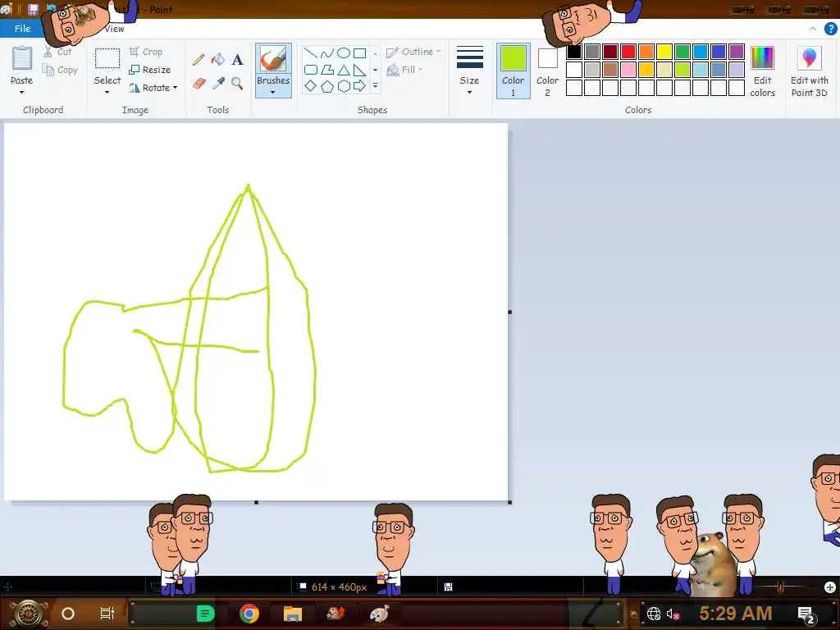Viewport: 840px width, 630px height.
Task: Select the Eraser tool
Action: tap(199, 84)
